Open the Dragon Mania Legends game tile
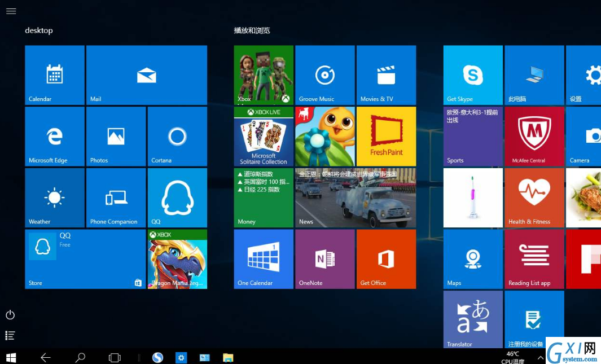Screen dimensions: 601x364 point(177,259)
